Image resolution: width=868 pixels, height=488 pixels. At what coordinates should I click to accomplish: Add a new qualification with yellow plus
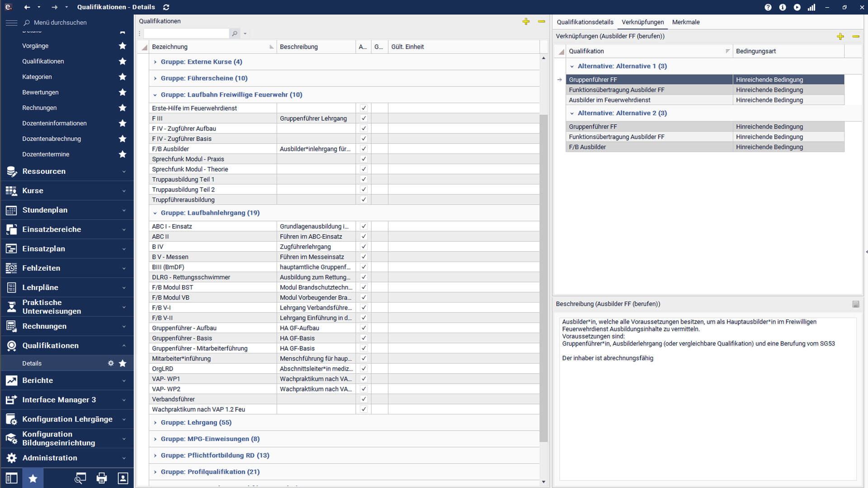click(526, 21)
